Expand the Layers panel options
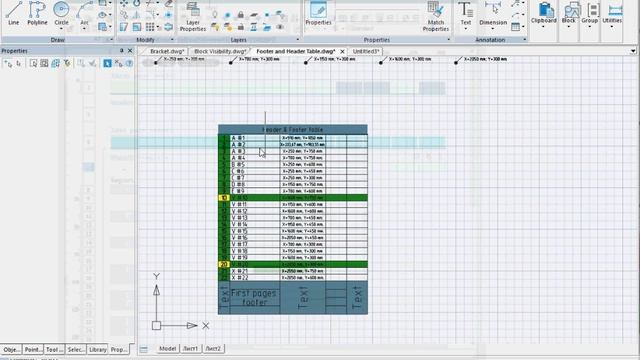The height and width of the screenshot is (360, 640). tap(298, 40)
